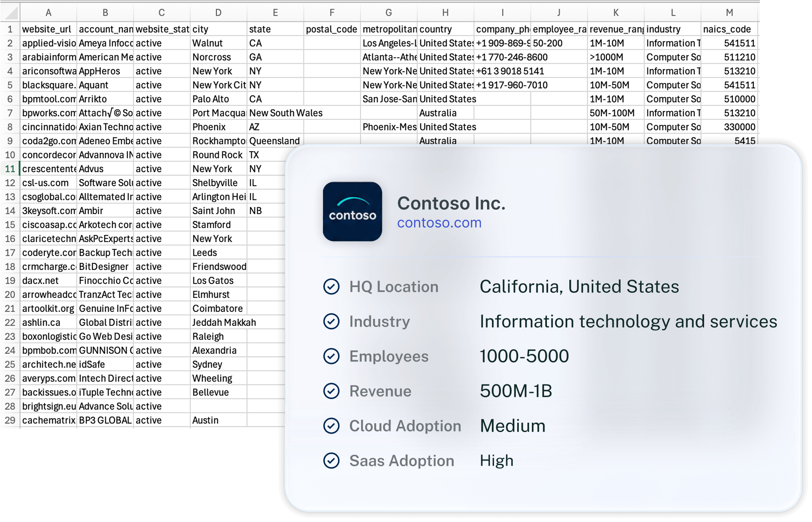Select cell 'Alexandria' in city column

219,351
